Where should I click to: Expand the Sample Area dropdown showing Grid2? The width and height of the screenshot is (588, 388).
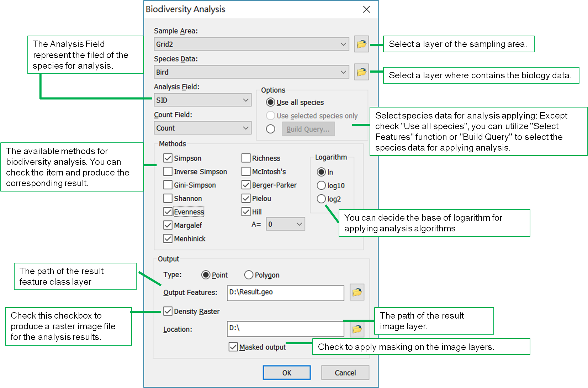[343, 44]
